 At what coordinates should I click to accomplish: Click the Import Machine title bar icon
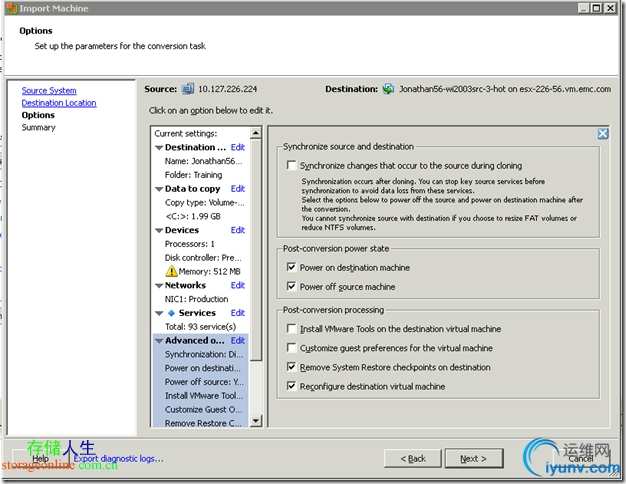click(12, 8)
